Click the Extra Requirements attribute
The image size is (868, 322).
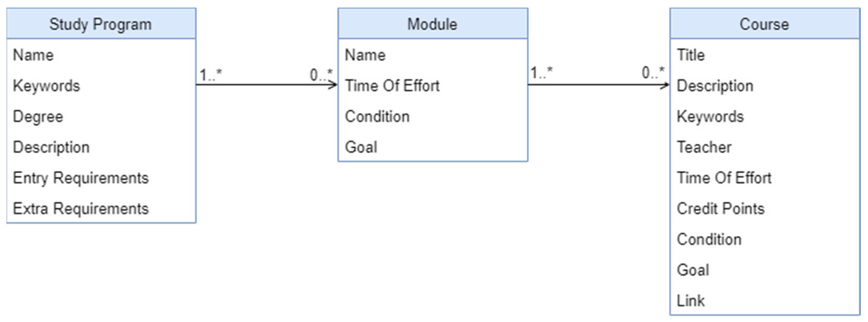point(81,208)
